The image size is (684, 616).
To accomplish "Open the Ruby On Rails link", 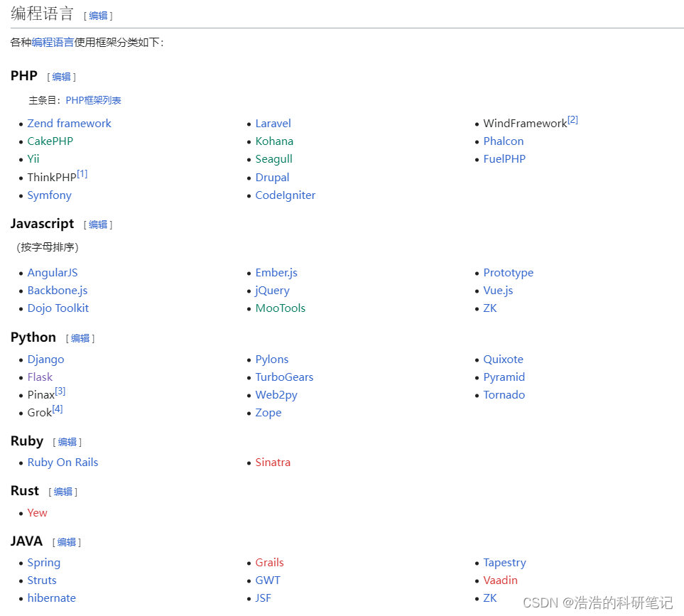I will point(63,463).
